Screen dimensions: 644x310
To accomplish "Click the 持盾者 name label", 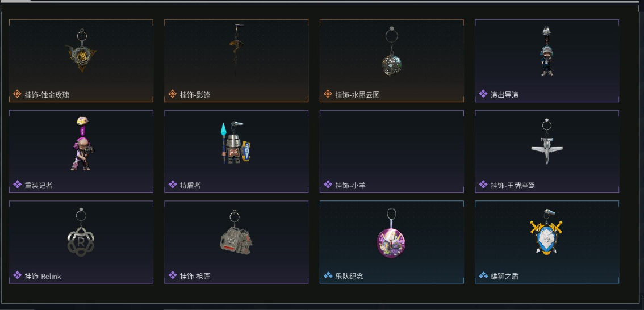I will tap(190, 186).
